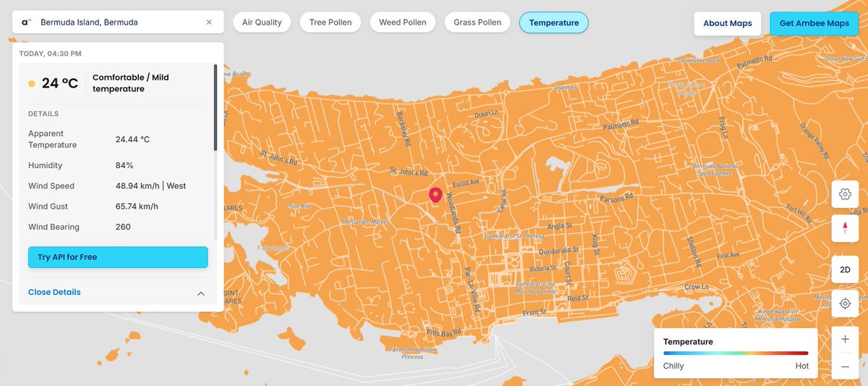
Task: Switch to the Weed Pollen layer
Action: point(402,22)
